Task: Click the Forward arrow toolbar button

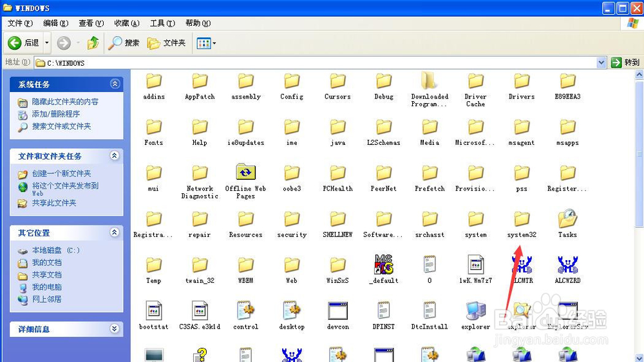Action: 64,43
